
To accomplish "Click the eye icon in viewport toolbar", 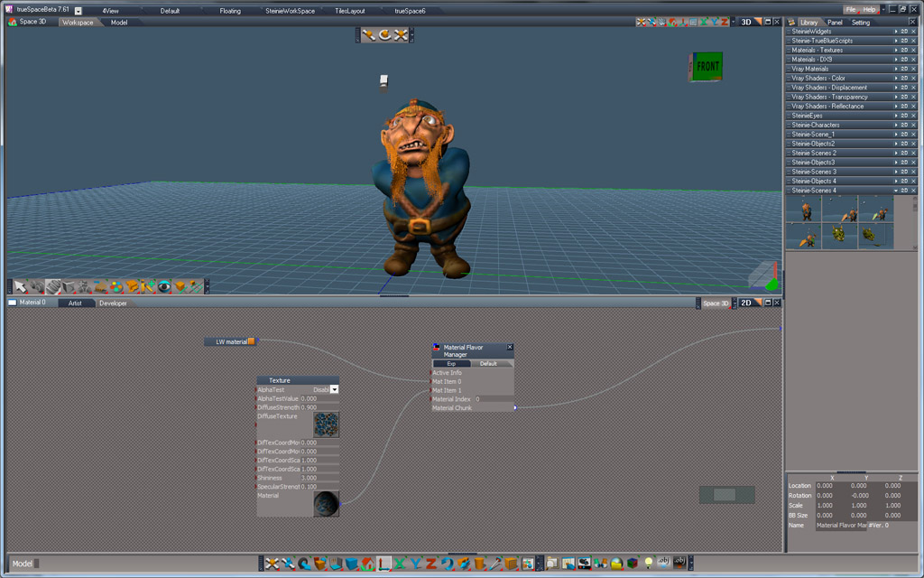I will (x=164, y=286).
